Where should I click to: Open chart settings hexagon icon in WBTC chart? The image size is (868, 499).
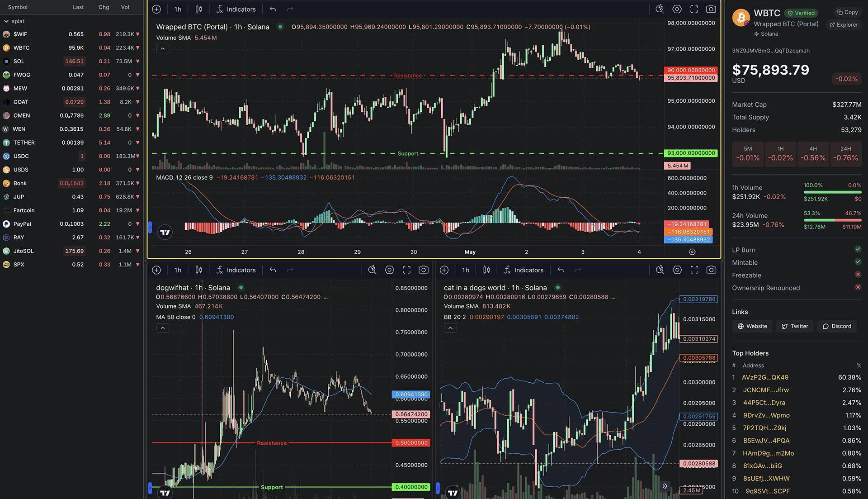click(677, 9)
